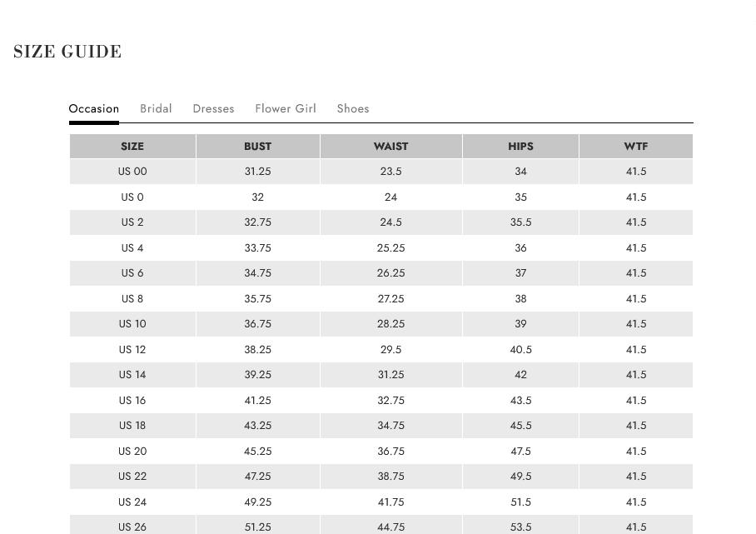Switch to the Bridal tab
The width and height of the screenshot is (756, 534).
[x=156, y=108]
